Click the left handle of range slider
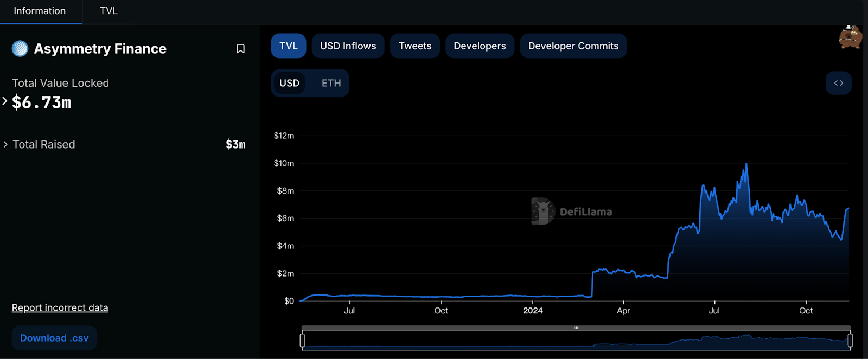 pos(302,340)
